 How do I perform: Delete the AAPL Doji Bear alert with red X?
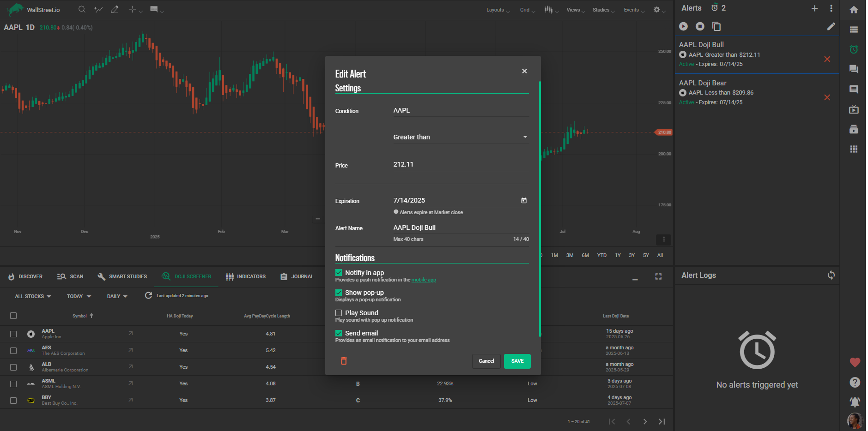[x=827, y=97]
